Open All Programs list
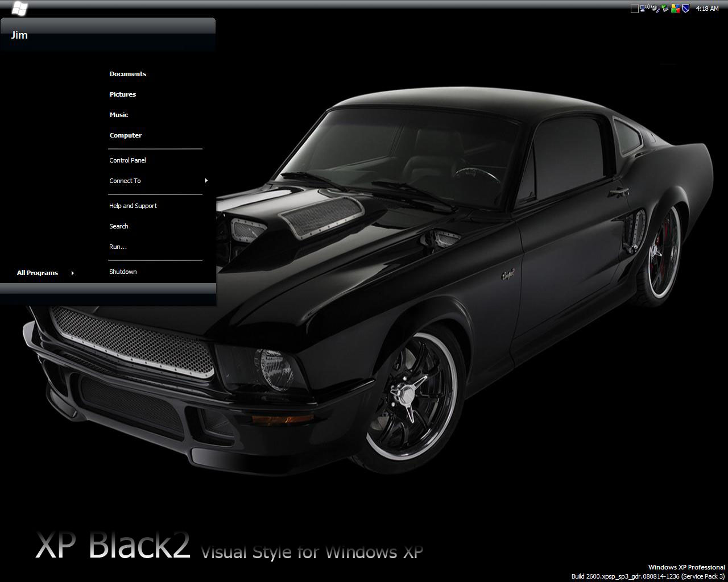The width and height of the screenshot is (728, 582). [38, 273]
